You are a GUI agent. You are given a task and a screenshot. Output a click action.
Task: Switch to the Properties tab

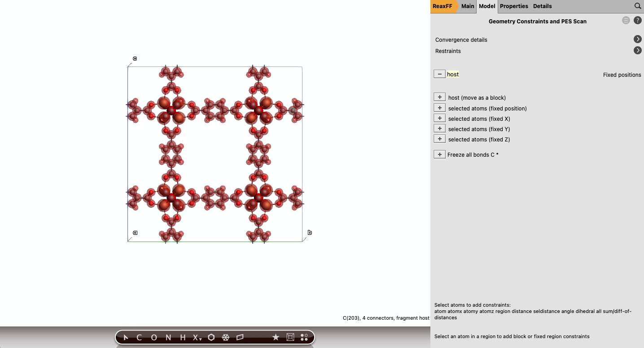point(514,6)
